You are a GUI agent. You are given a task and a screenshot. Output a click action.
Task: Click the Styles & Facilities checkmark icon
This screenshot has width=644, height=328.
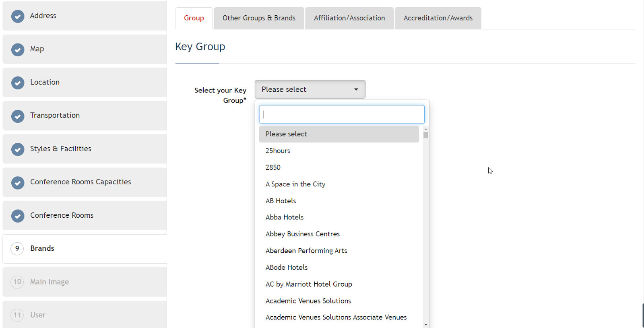[x=17, y=149]
